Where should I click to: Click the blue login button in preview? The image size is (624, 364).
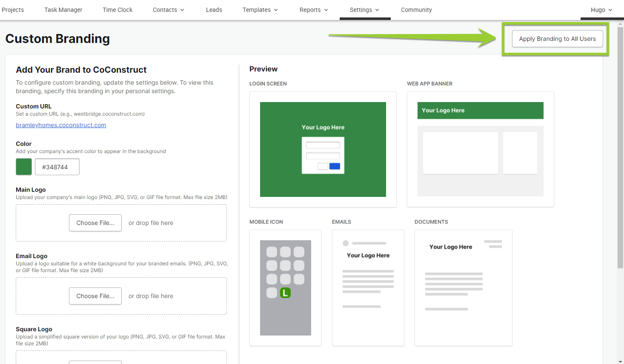point(335,166)
